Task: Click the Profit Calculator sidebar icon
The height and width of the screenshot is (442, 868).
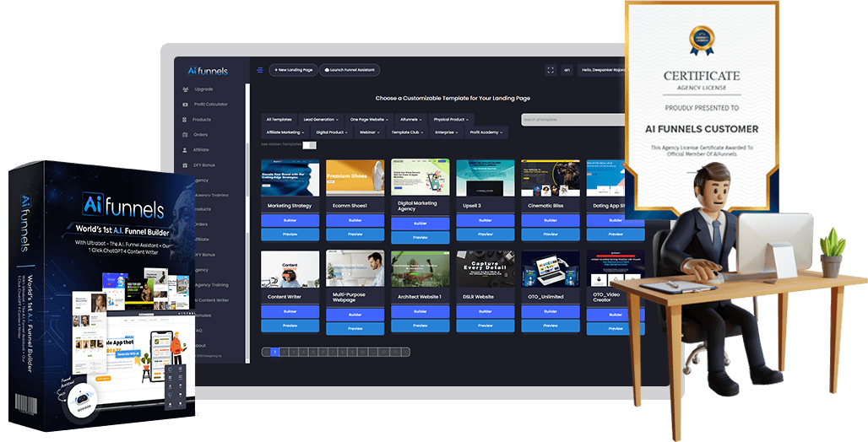Action: (185, 104)
